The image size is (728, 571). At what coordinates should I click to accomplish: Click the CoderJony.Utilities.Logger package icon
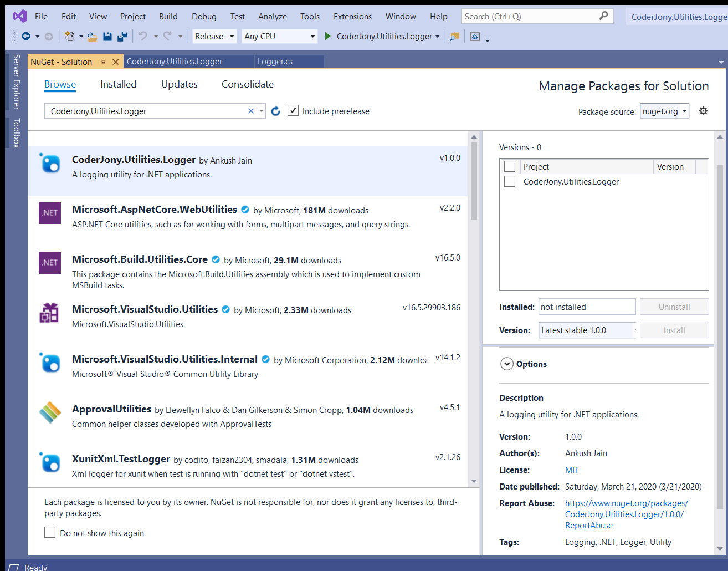coord(50,163)
